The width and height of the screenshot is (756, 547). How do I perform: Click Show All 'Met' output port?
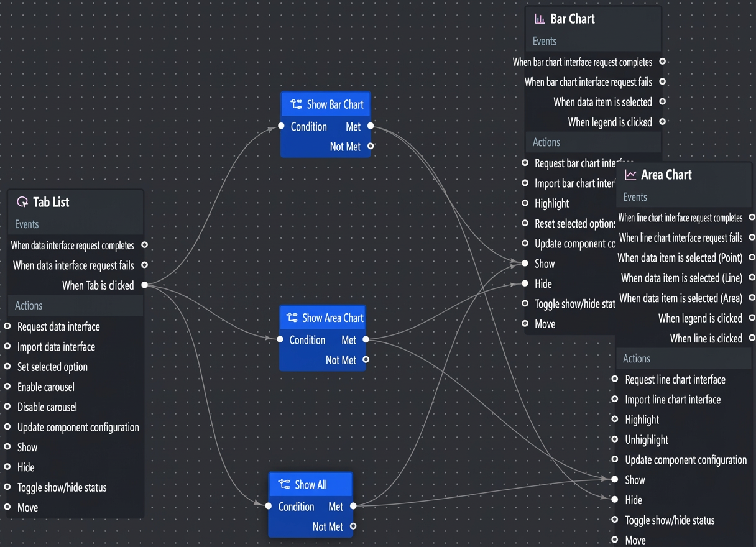(x=353, y=507)
